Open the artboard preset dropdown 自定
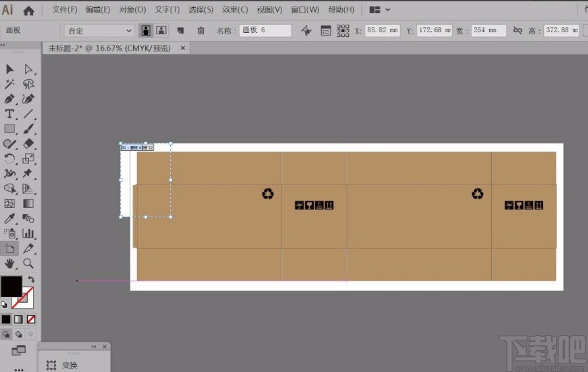This screenshot has height=372, width=588. click(100, 31)
